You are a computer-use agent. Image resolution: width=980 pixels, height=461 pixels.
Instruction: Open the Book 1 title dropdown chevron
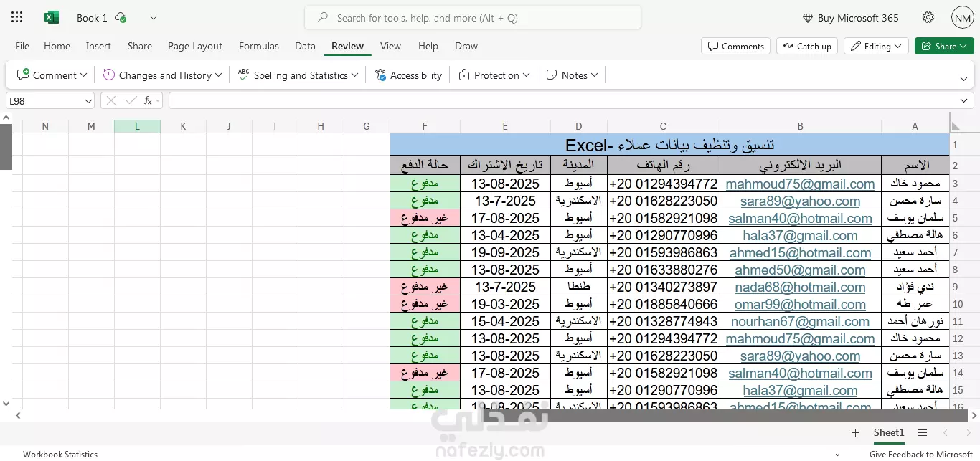[154, 18]
